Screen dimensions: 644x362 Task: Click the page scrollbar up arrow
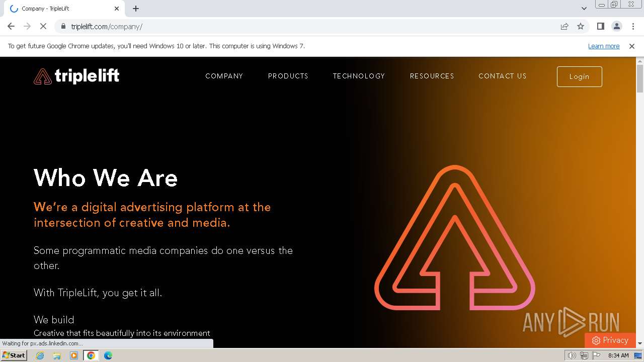point(640,61)
